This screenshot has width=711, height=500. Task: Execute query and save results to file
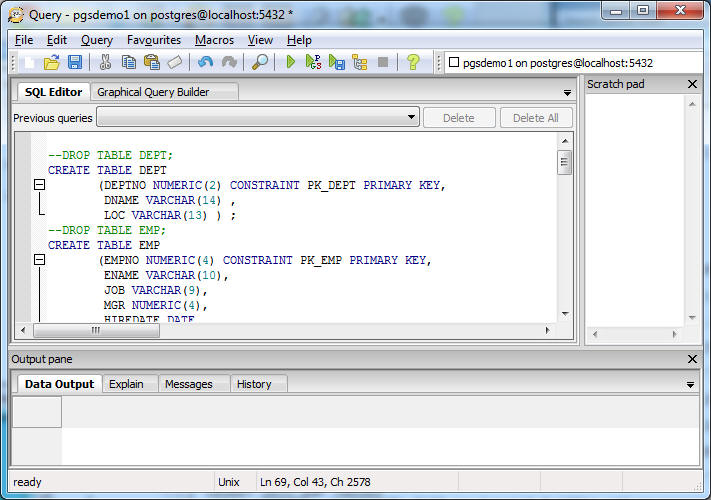click(337, 62)
